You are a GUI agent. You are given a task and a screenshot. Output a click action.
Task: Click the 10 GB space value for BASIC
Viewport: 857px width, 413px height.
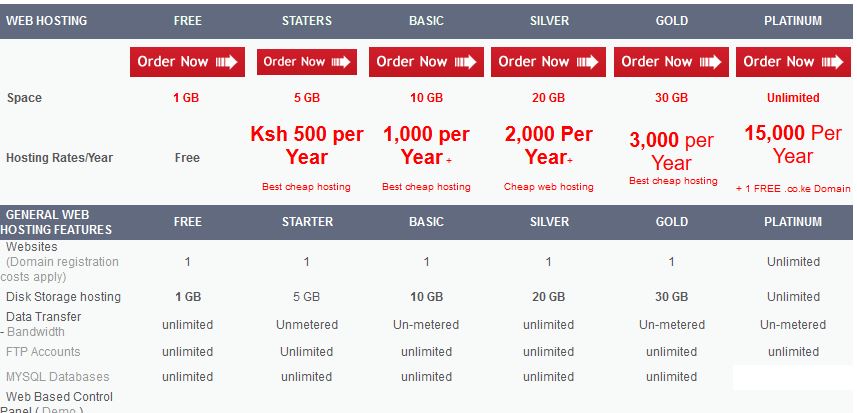(x=426, y=98)
